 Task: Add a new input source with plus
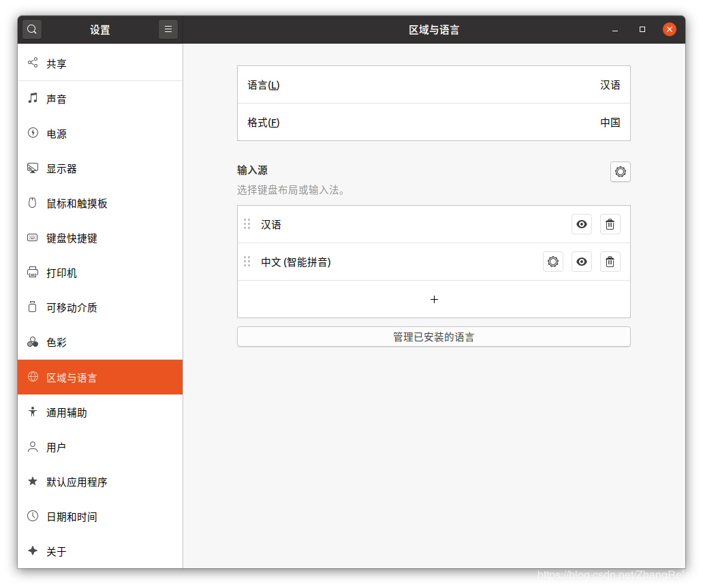[434, 299]
